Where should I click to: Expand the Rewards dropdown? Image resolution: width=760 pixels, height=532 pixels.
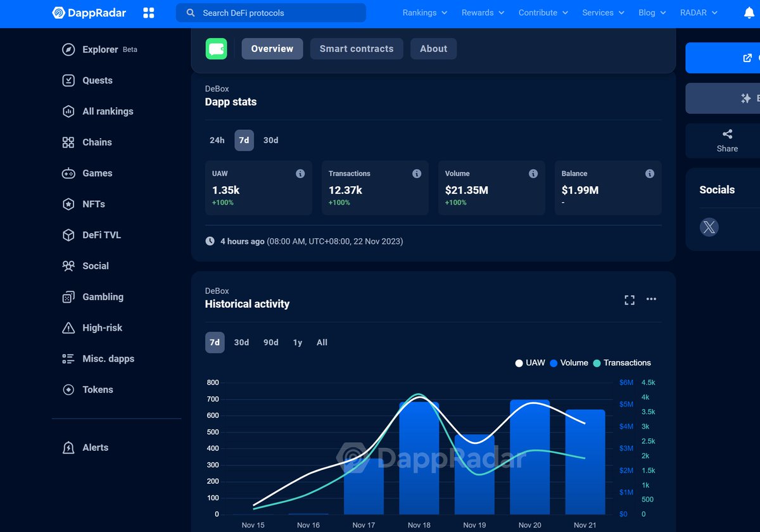483,13
